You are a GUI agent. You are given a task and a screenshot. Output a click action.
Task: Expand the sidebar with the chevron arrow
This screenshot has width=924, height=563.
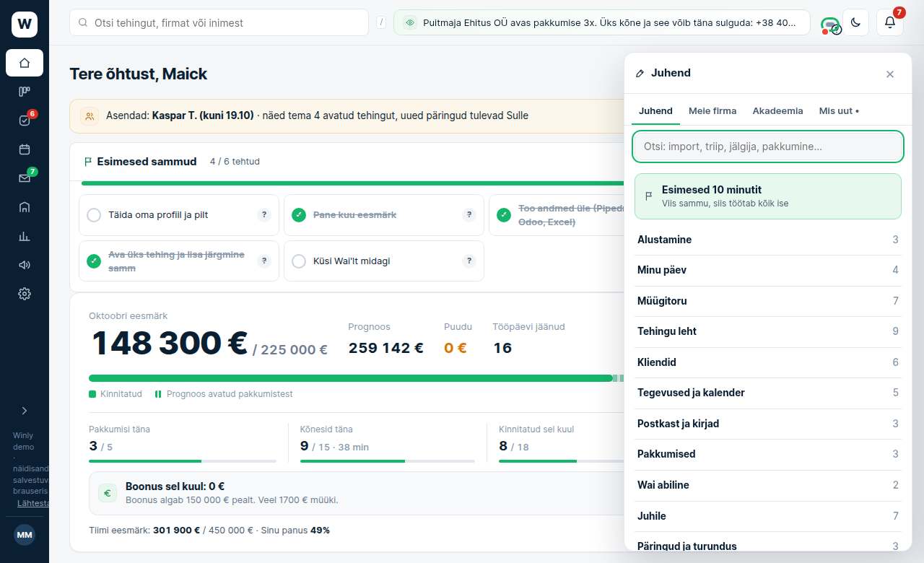coord(25,411)
